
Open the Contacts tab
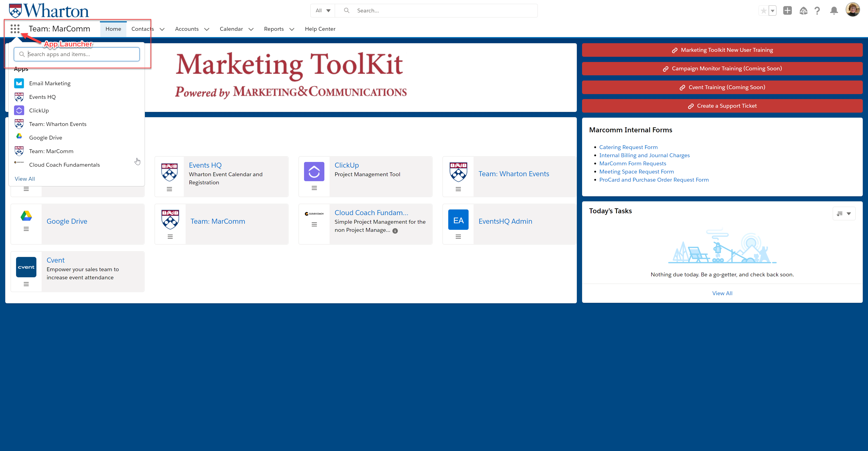143,29
